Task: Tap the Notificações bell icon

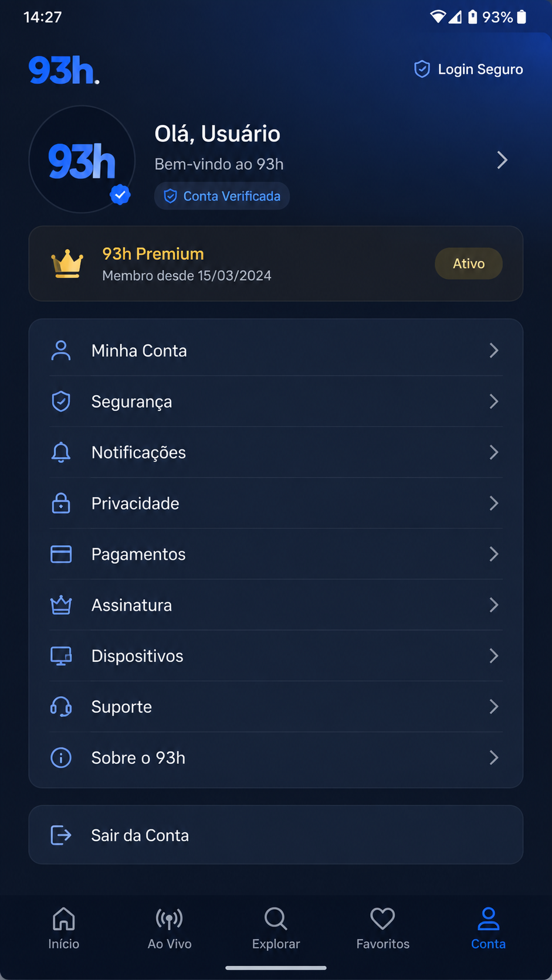Action: [61, 452]
